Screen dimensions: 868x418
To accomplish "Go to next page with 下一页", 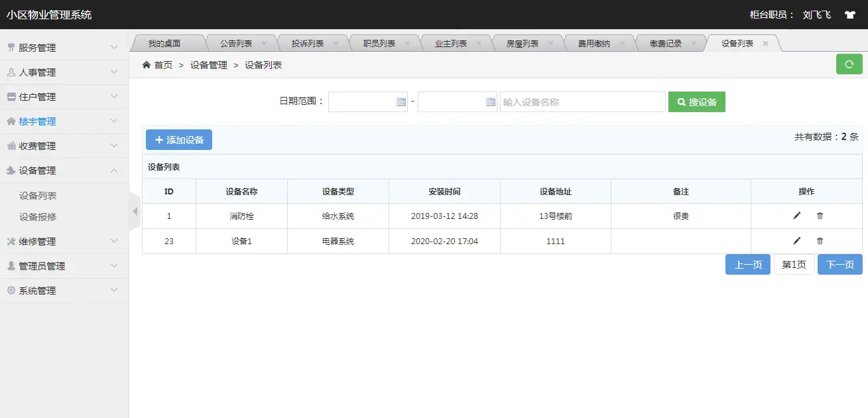I will click(840, 265).
